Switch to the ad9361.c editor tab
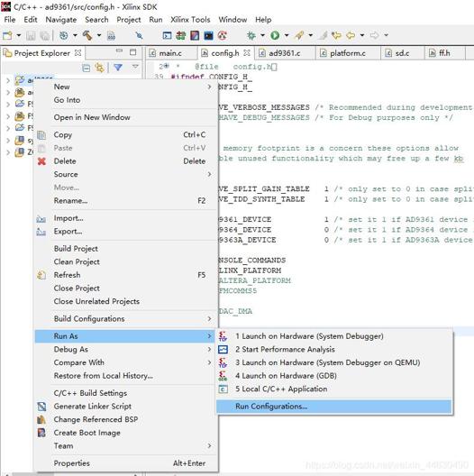This screenshot has height=476, width=474. pyautogui.click(x=285, y=53)
